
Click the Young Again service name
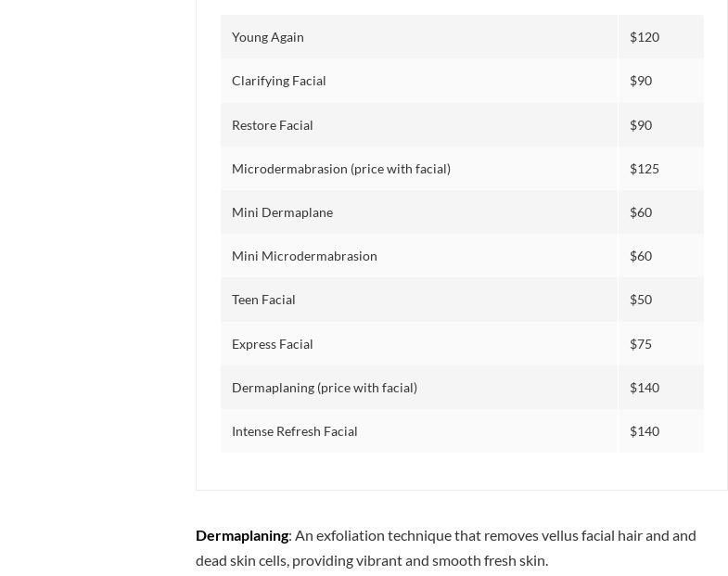click(x=268, y=37)
